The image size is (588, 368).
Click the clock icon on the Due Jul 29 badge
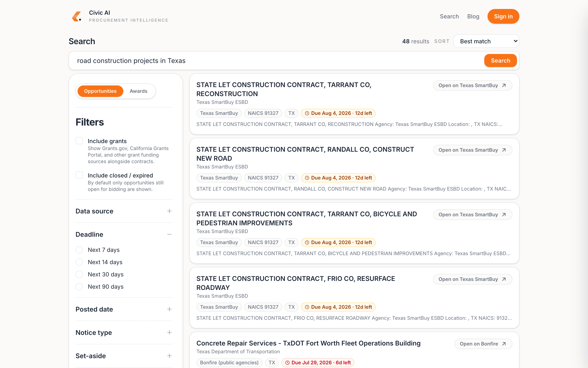click(x=287, y=363)
